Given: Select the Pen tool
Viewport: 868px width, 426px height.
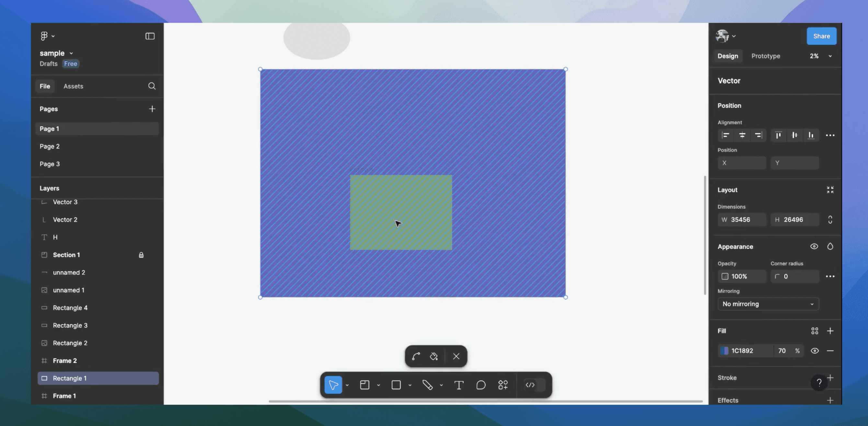Looking at the screenshot, I should (x=428, y=385).
